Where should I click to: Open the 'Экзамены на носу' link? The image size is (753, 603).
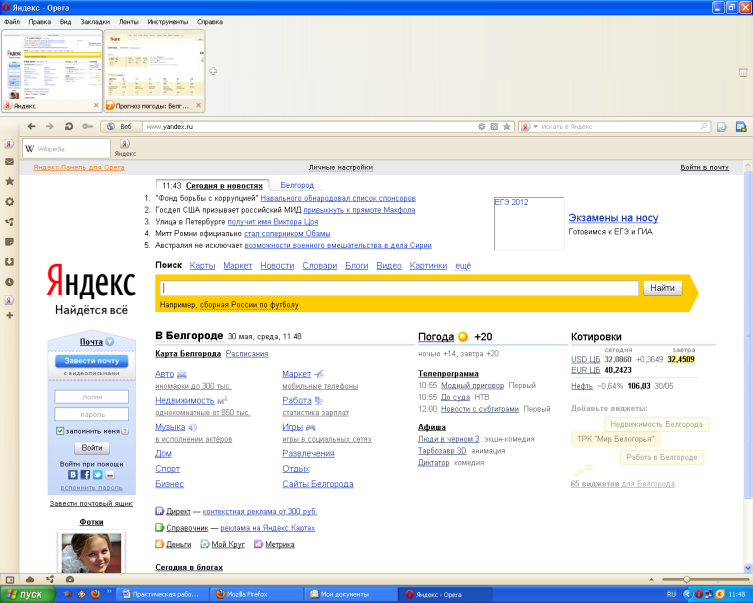pyautogui.click(x=613, y=217)
